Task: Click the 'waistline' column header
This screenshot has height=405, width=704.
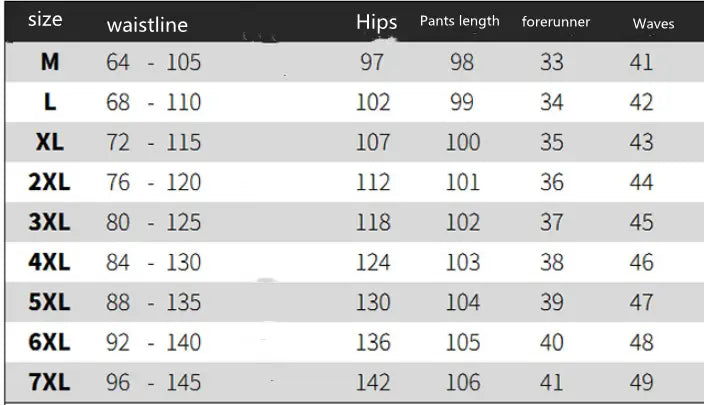Action: coord(147,25)
